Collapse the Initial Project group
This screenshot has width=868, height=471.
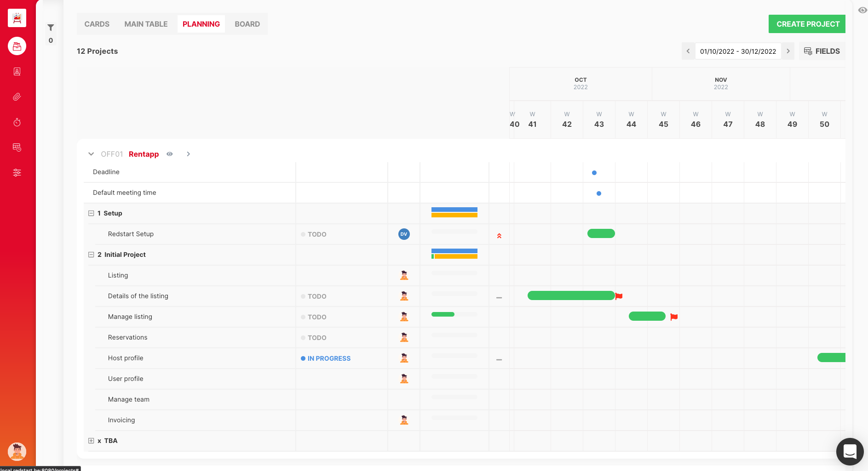tap(91, 255)
